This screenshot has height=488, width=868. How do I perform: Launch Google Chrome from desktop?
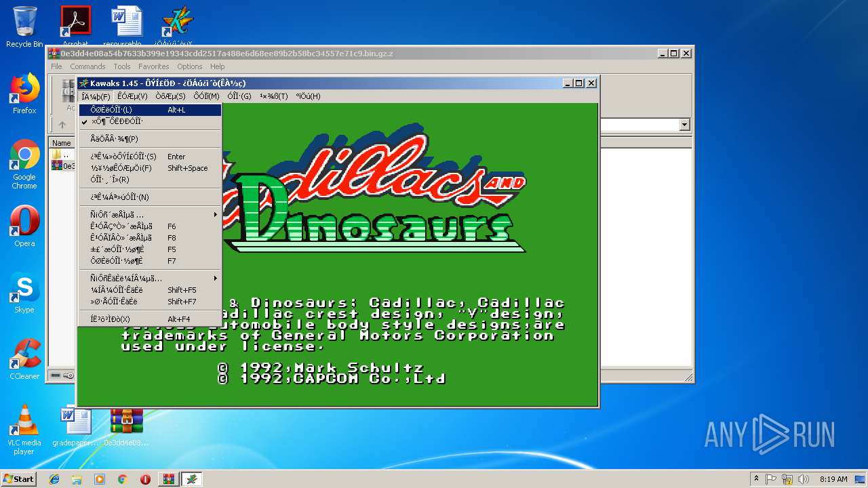[x=24, y=164]
